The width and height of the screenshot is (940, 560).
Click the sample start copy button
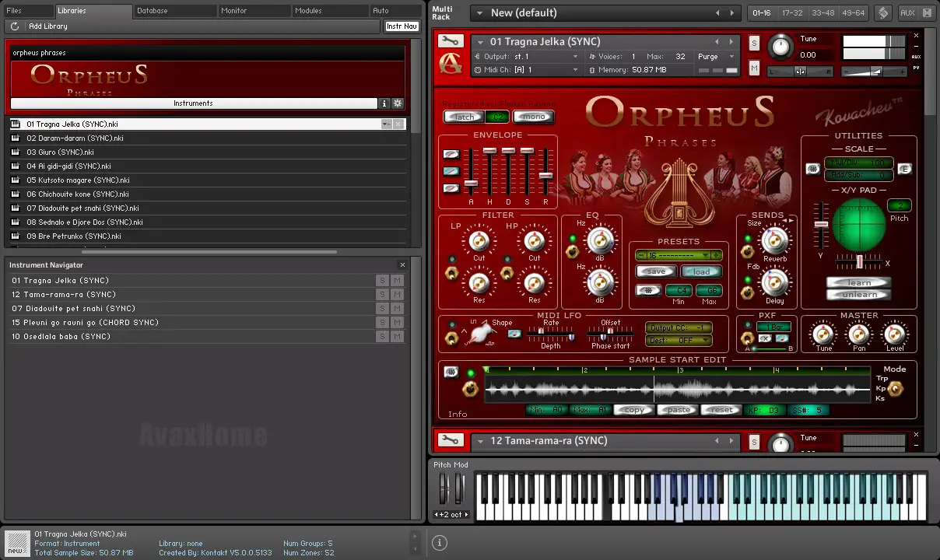[x=634, y=410]
